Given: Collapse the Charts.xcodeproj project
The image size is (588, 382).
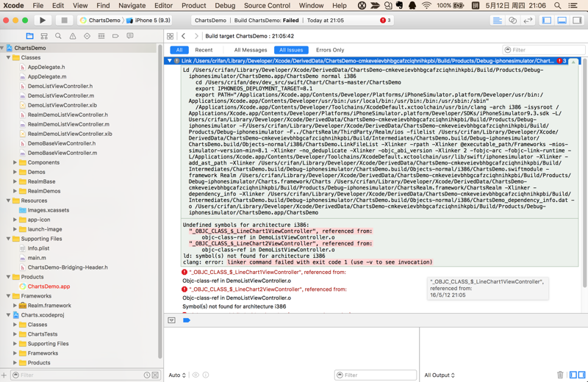Looking at the screenshot, I should pyautogui.click(x=8, y=315).
